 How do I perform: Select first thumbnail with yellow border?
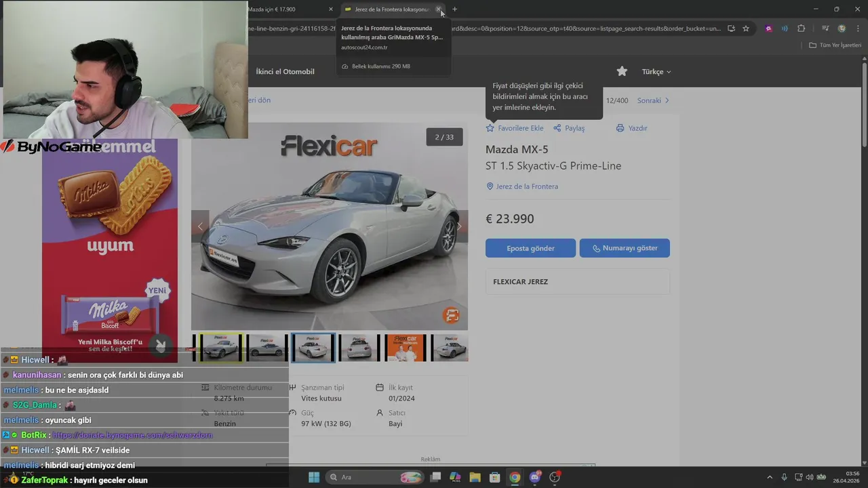click(220, 348)
